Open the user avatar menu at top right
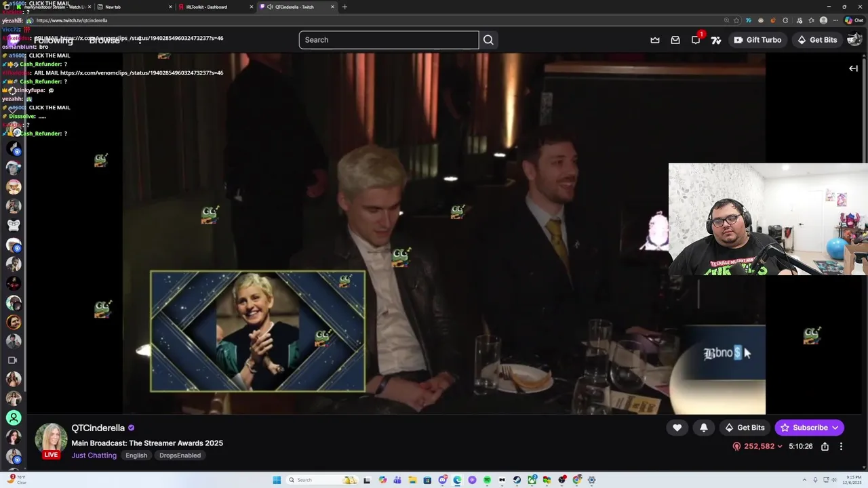The height and width of the screenshot is (488, 868). point(855,40)
